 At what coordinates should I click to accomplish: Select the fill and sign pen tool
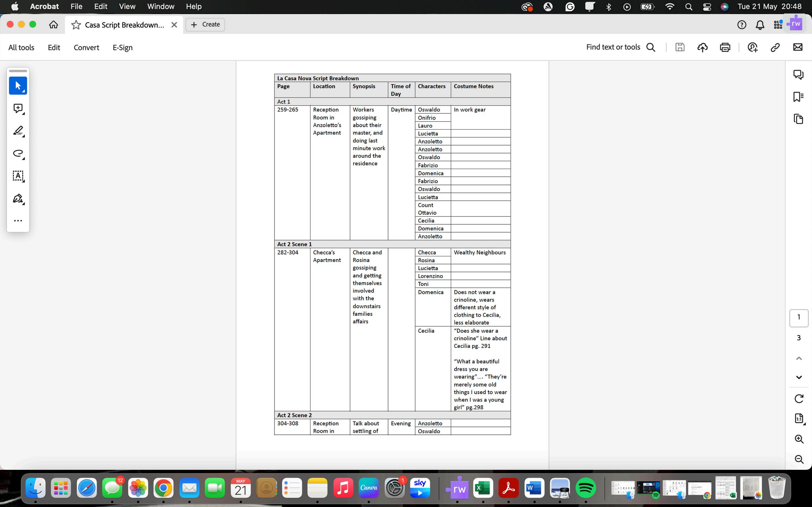coord(18,198)
